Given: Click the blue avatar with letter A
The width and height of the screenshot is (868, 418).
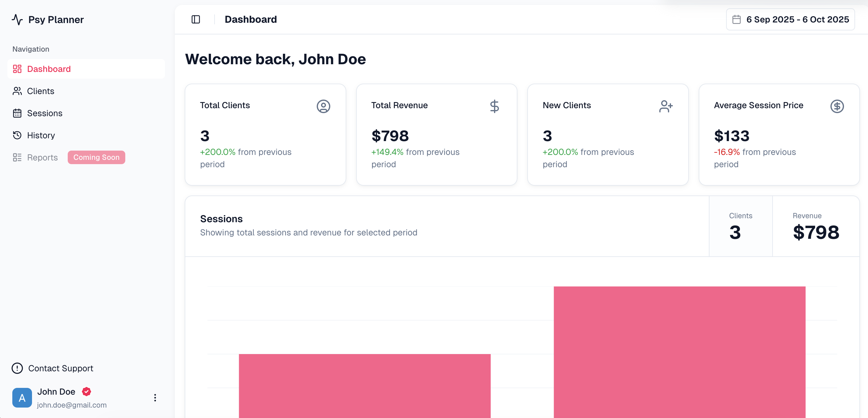Looking at the screenshot, I should pyautogui.click(x=22, y=397).
